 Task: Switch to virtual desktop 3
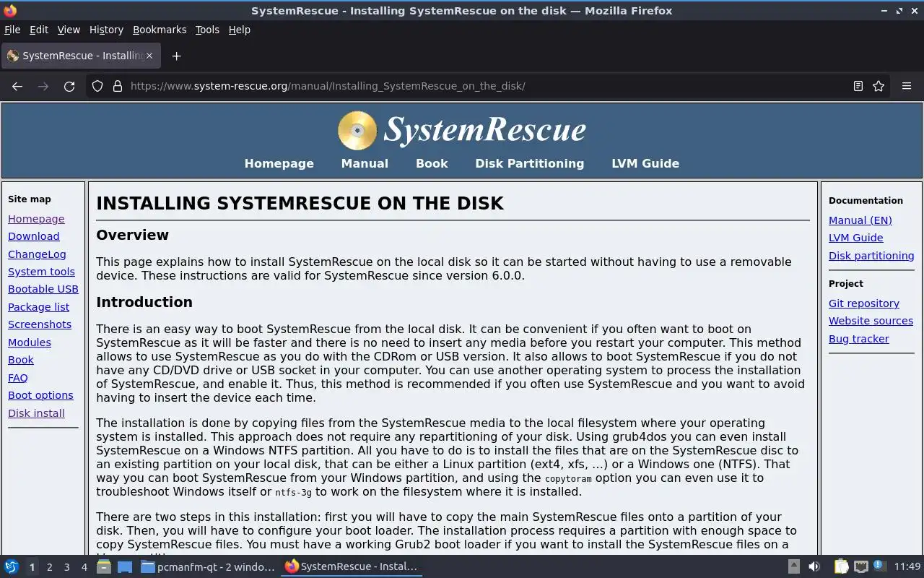(x=66, y=567)
